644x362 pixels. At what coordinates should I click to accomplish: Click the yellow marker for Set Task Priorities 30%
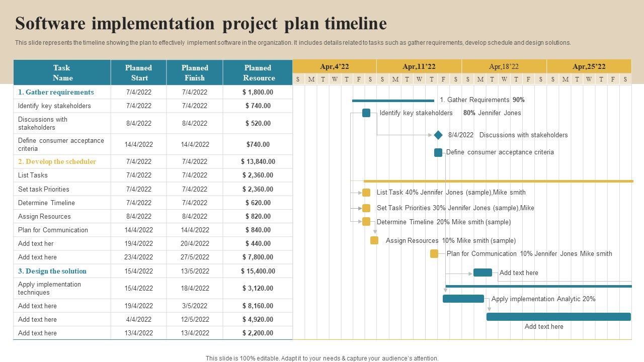(366, 208)
